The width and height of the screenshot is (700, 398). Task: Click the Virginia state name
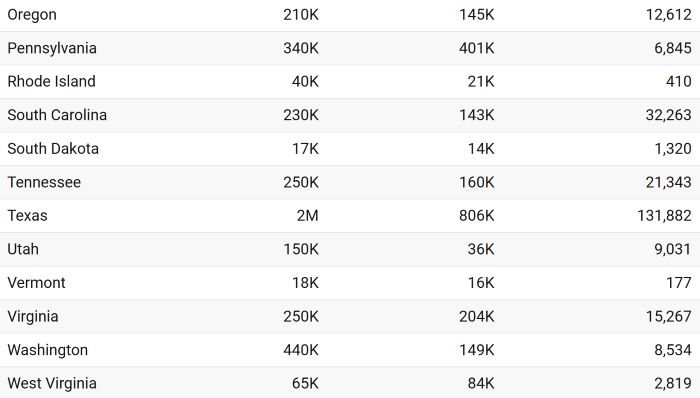(x=33, y=316)
